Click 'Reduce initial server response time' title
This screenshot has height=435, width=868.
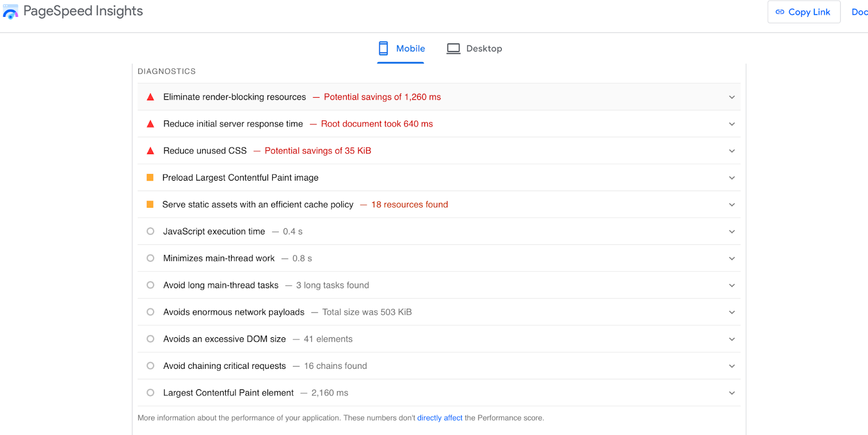(x=233, y=124)
